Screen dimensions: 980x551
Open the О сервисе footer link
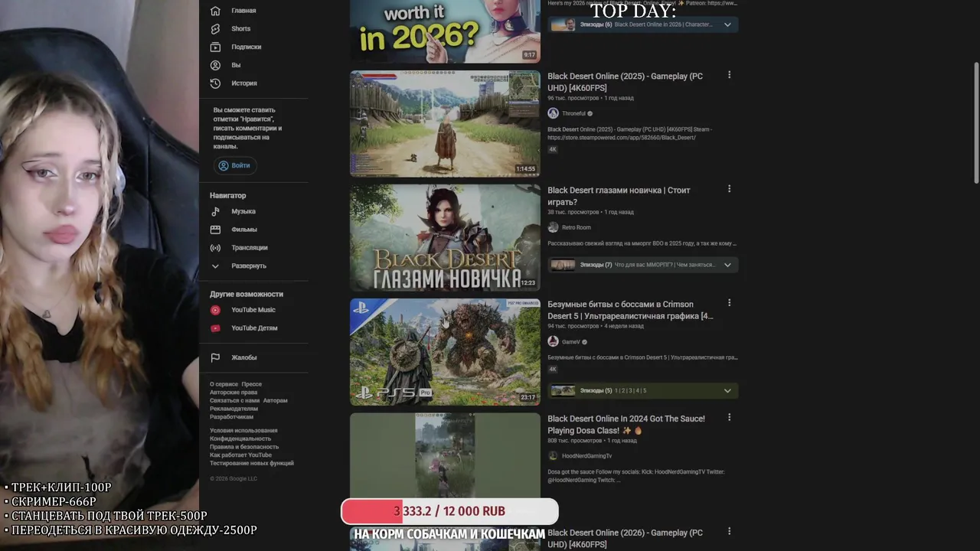224,384
